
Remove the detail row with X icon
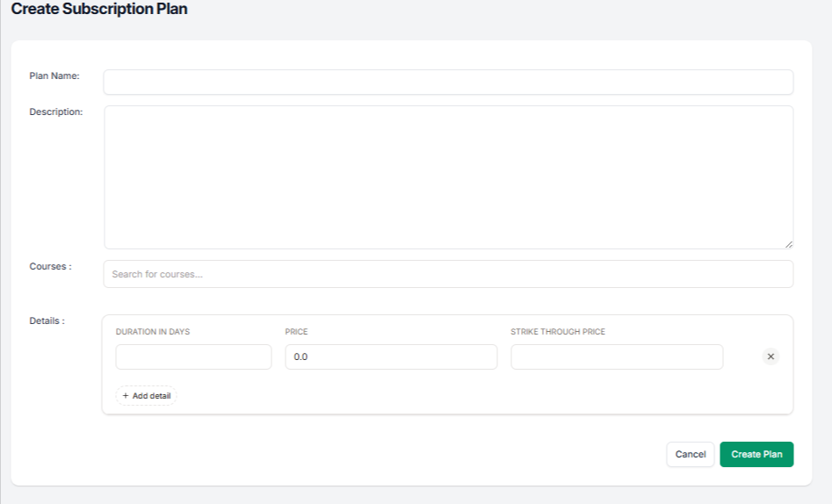tap(771, 356)
